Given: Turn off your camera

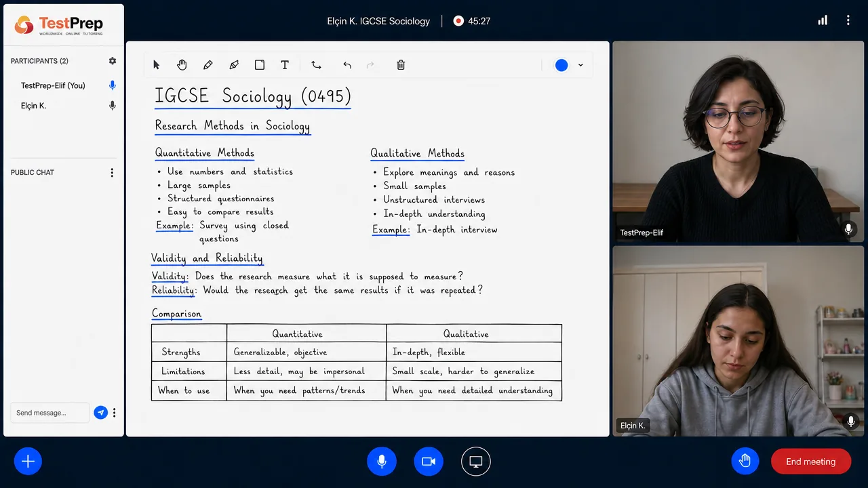Looking at the screenshot, I should (429, 462).
